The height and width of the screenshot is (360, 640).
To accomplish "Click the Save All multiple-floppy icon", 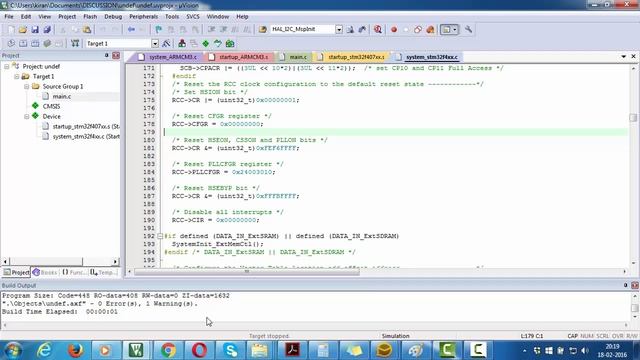I will pos(47,29).
